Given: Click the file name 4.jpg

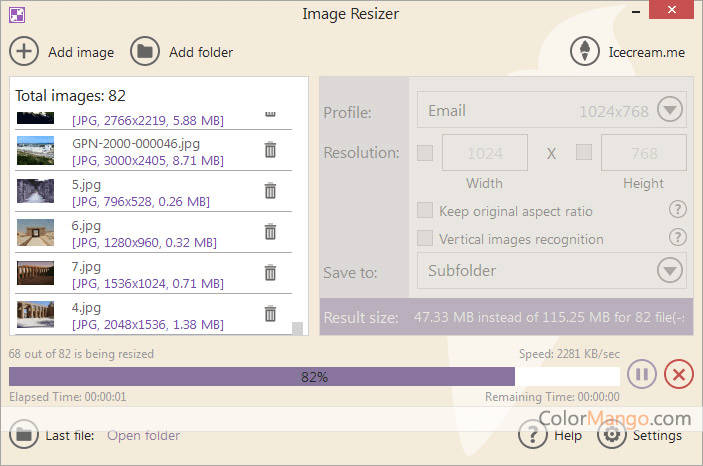Looking at the screenshot, I should coord(87,308).
